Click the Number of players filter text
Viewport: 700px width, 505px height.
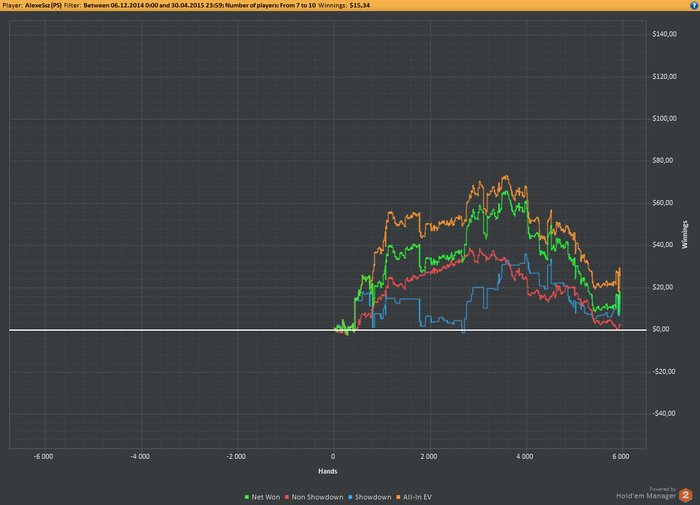270,5
